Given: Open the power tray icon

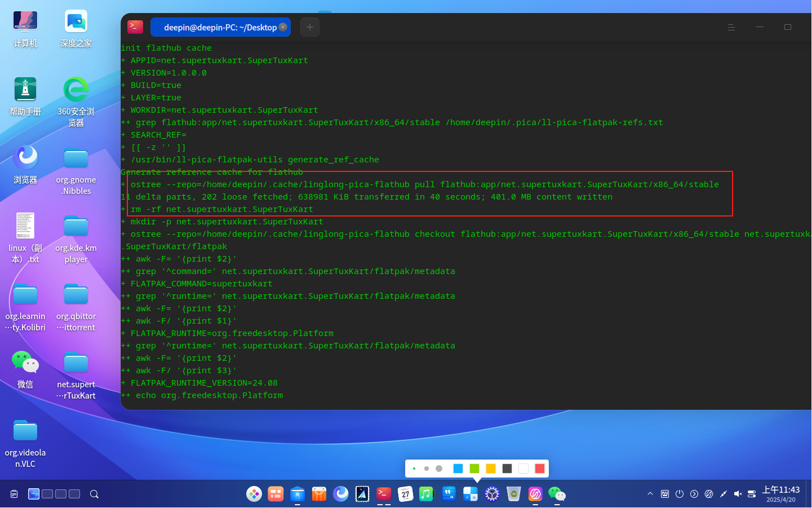Looking at the screenshot, I should click(x=680, y=494).
